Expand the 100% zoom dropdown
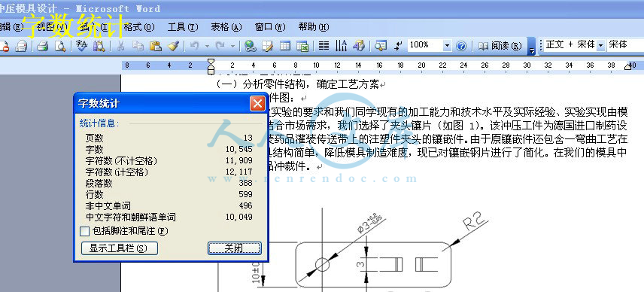The image size is (644, 292). tap(448, 46)
